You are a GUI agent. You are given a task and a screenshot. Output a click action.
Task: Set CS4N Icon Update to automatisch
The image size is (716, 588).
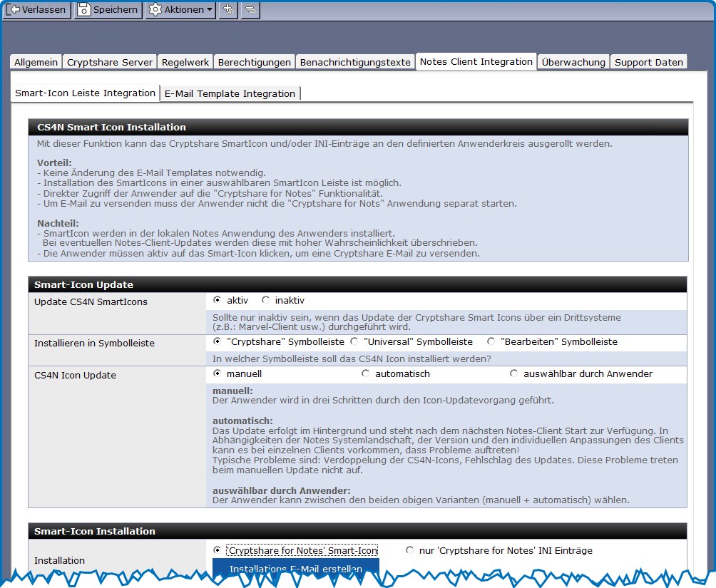pyautogui.click(x=366, y=373)
